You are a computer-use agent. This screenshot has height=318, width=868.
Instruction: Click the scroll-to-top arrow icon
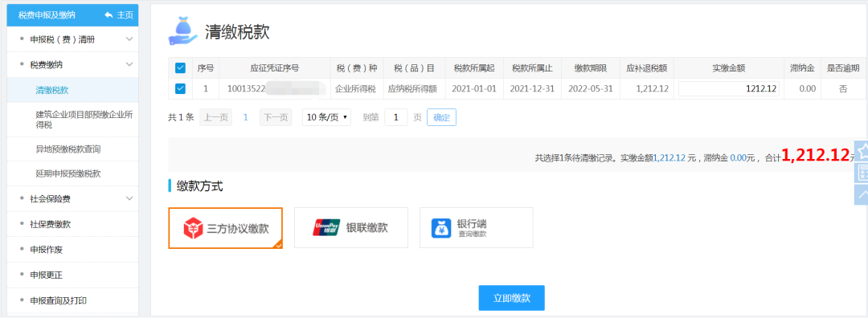(x=862, y=194)
